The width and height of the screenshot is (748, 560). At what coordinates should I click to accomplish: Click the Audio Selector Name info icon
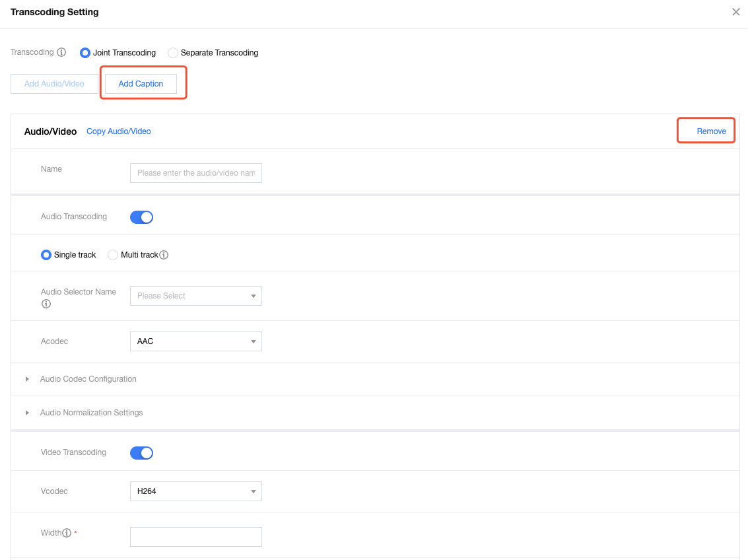click(46, 304)
